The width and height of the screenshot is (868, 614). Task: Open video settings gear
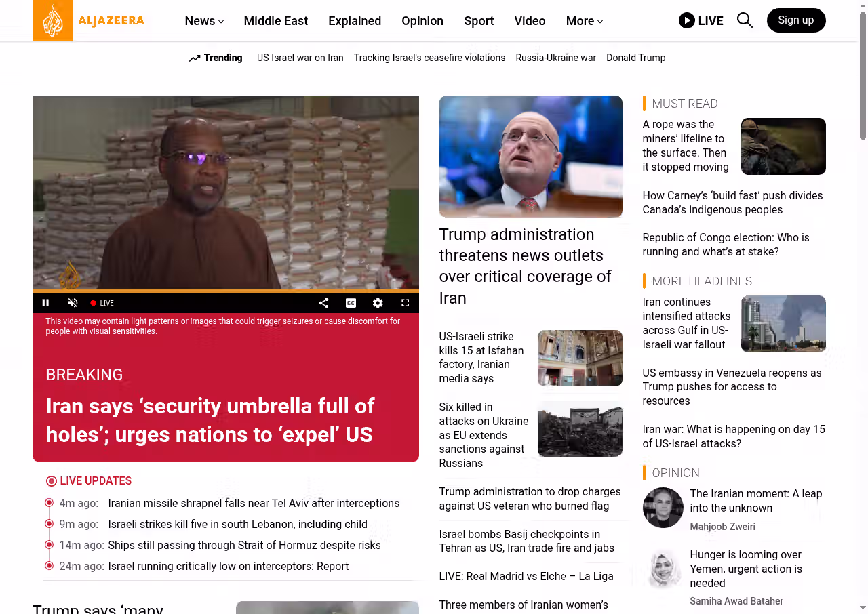[x=378, y=303]
